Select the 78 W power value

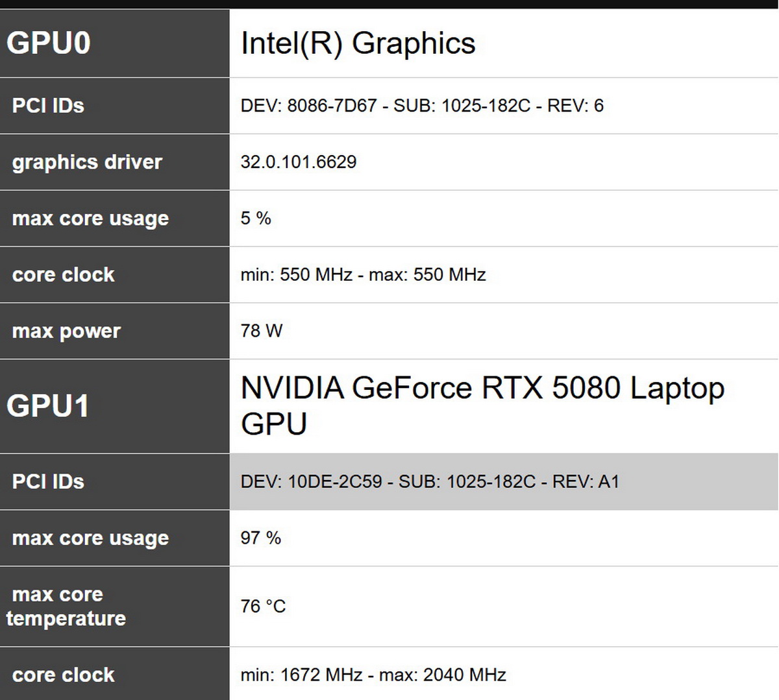pos(262,332)
